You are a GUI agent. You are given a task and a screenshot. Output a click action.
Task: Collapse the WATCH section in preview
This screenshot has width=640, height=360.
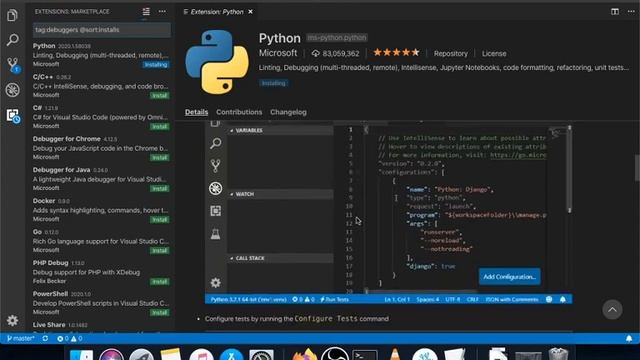pyautogui.click(x=280, y=194)
